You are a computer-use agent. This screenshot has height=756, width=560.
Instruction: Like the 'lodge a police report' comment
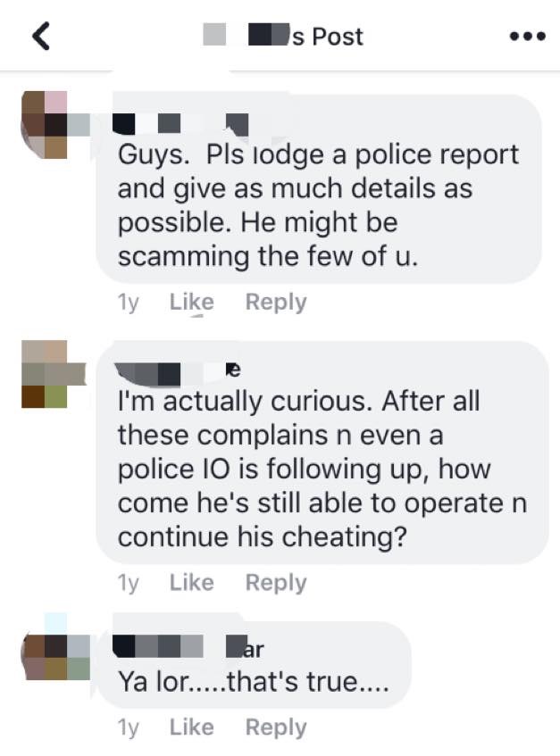coord(191,303)
